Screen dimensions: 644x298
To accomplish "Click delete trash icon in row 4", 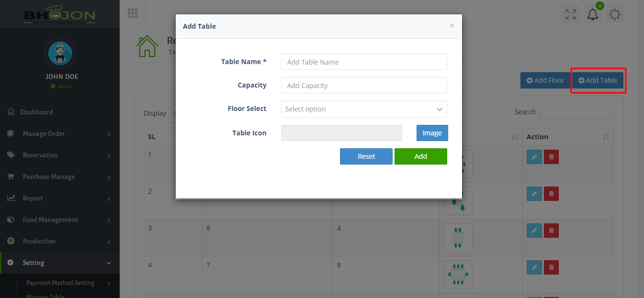I will [551, 267].
